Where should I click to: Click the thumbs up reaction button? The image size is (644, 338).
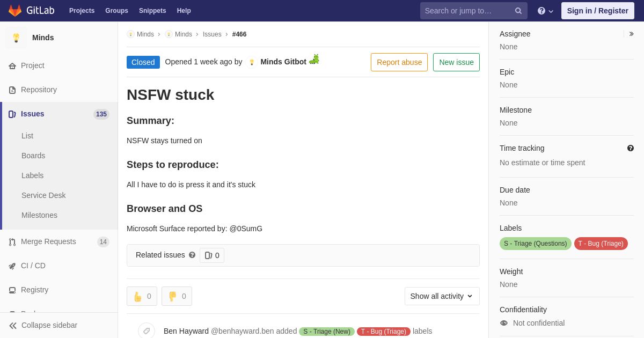(x=142, y=296)
